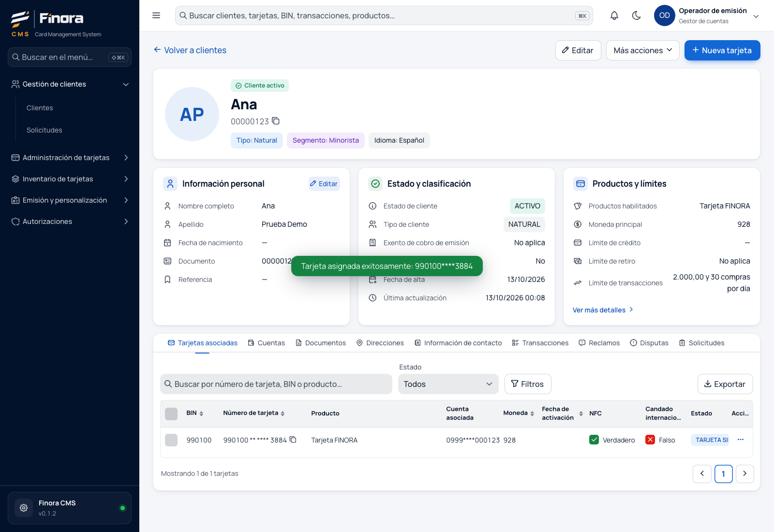Open Clientes in sidebar
Image resolution: width=774 pixels, height=532 pixels.
tap(40, 108)
